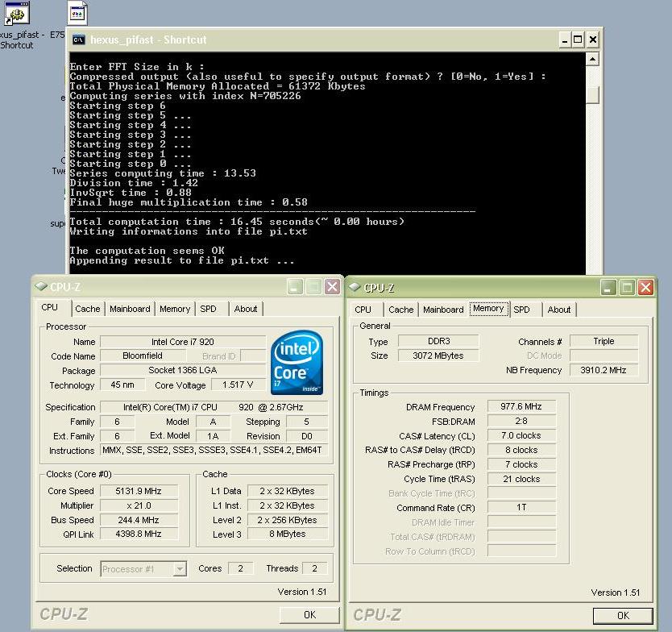Click the Specification field text

coord(214,407)
